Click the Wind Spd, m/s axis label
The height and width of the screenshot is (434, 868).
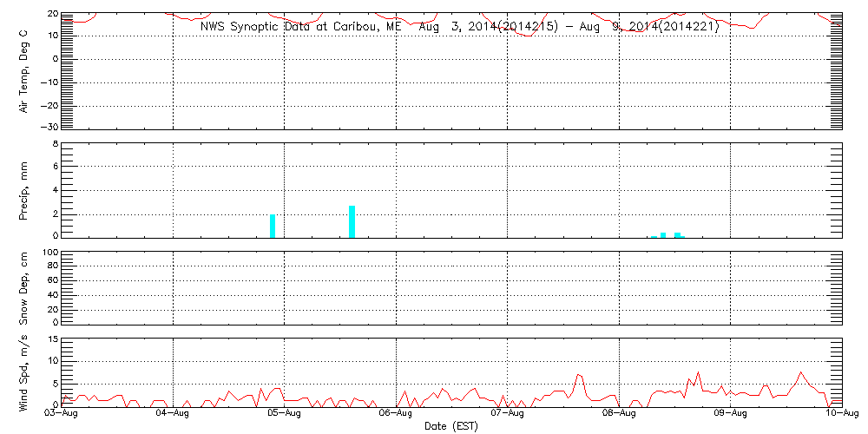point(23,373)
